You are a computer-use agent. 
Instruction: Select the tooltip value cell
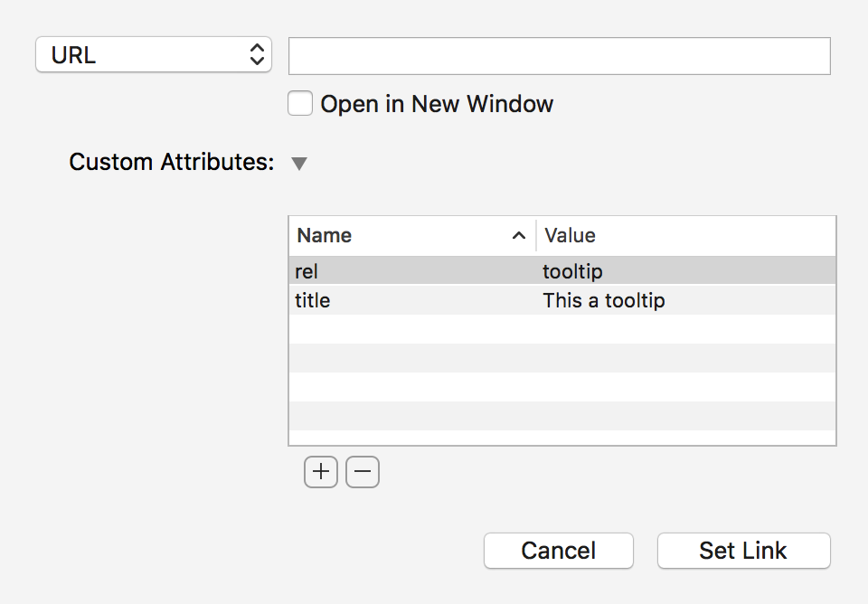(686, 271)
